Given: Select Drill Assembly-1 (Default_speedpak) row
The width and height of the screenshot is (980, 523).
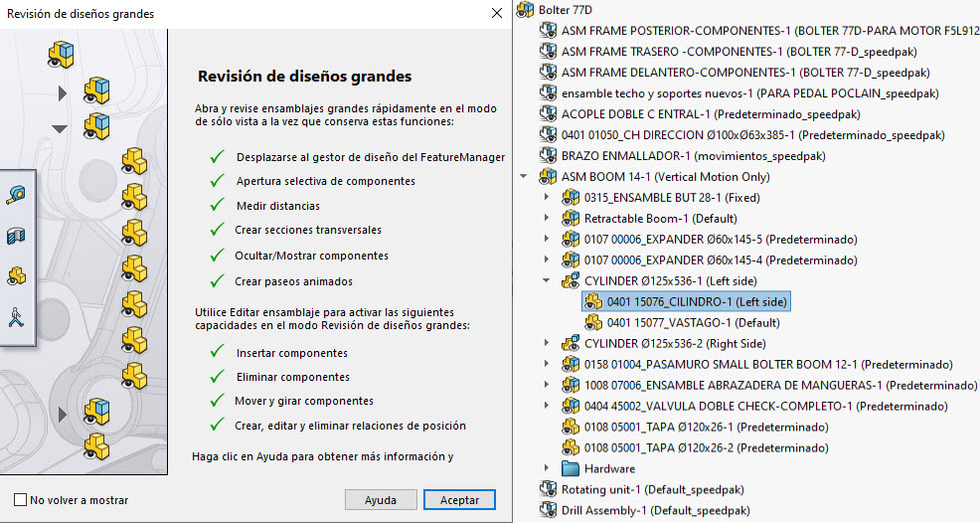Looking at the screenshot, I should [x=644, y=510].
